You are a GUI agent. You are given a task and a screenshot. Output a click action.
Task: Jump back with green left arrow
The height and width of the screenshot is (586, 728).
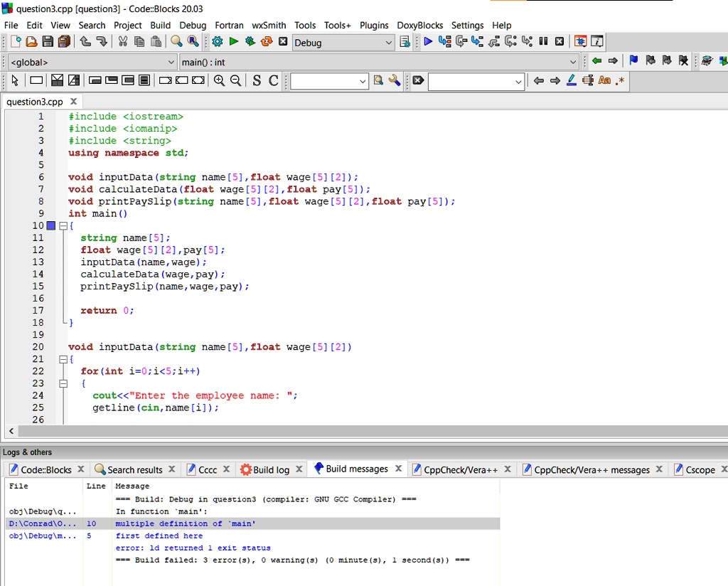597,61
